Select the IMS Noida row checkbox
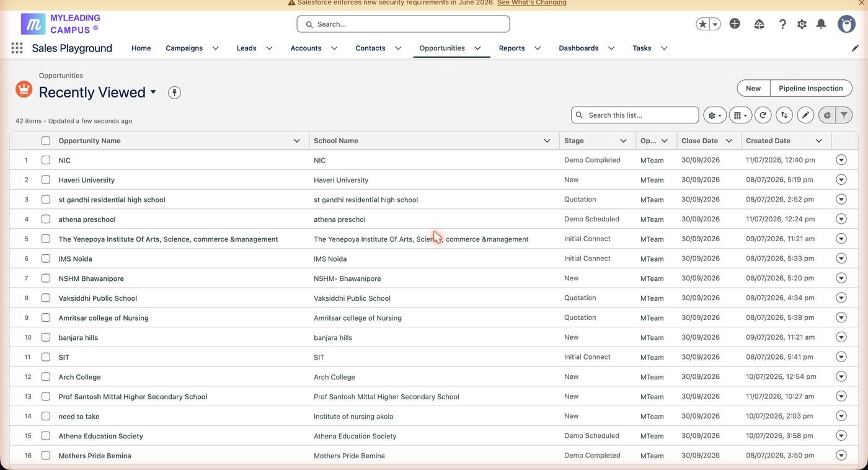Image resolution: width=868 pixels, height=470 pixels. 46,259
